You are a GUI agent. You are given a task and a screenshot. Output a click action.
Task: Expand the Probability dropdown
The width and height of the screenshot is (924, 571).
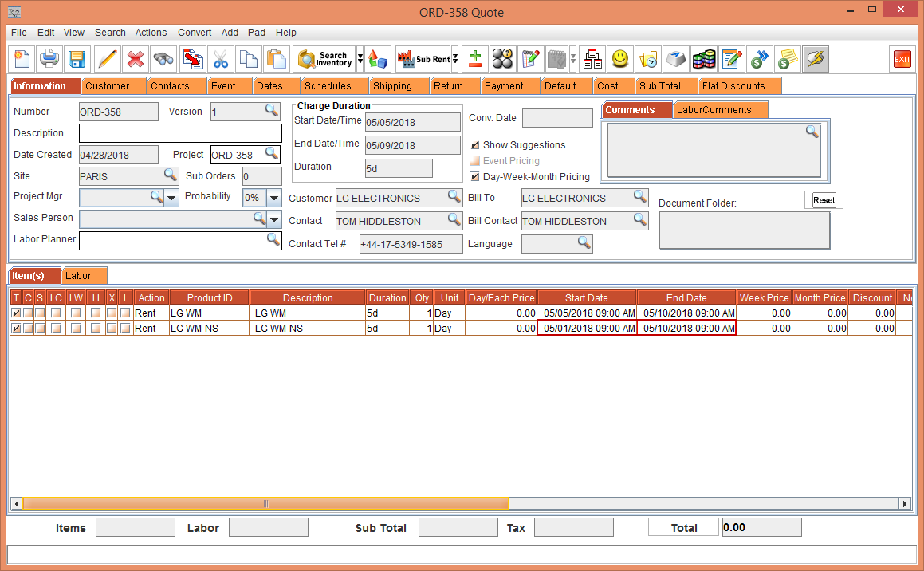(x=274, y=198)
